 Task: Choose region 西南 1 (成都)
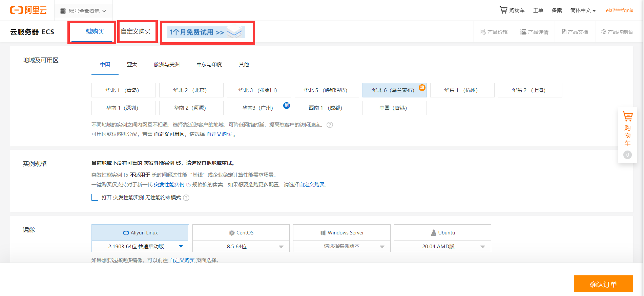click(x=327, y=108)
